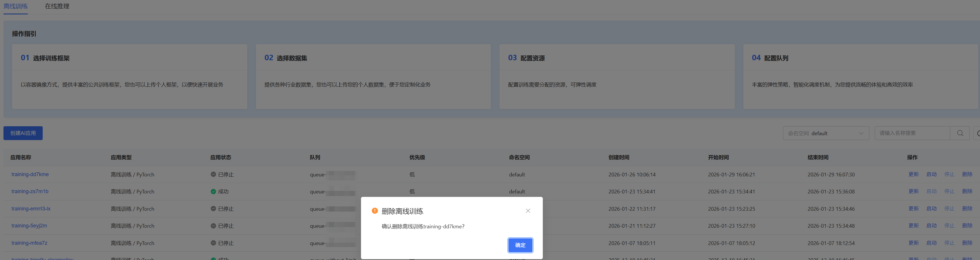Confirm deletion with the 确定 button
The width and height of the screenshot is (980, 260).
click(520, 245)
